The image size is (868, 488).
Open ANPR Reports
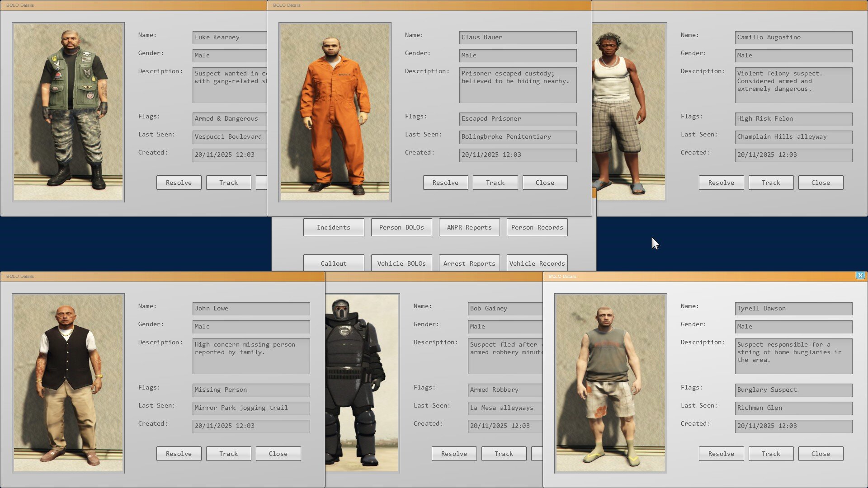(469, 227)
